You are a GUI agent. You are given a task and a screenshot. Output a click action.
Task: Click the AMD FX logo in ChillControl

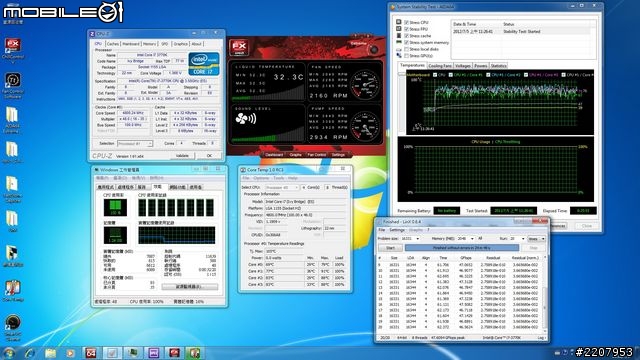point(239,48)
